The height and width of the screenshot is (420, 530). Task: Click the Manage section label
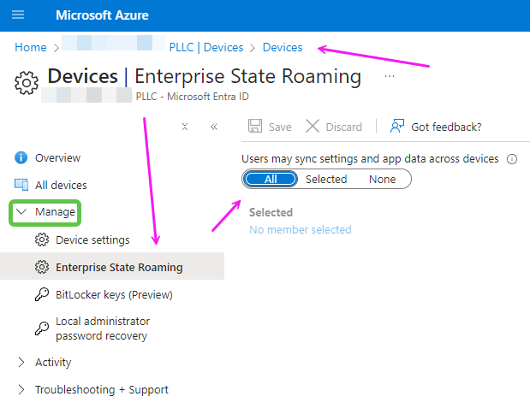[55, 212]
